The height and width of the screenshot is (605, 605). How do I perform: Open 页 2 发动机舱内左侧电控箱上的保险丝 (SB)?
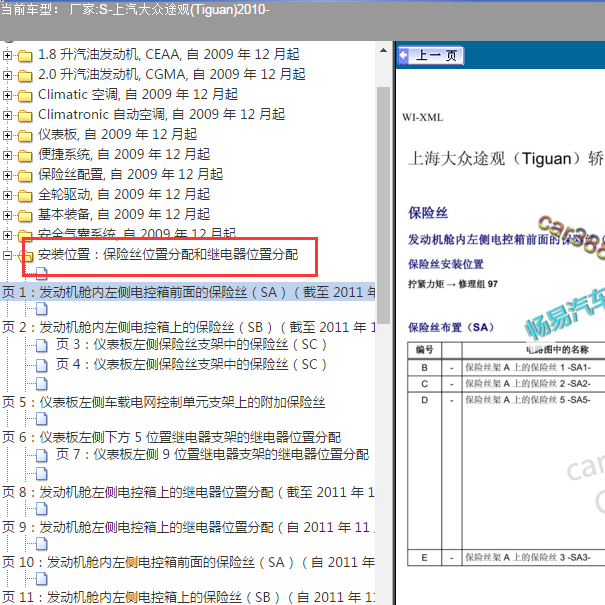(x=188, y=327)
